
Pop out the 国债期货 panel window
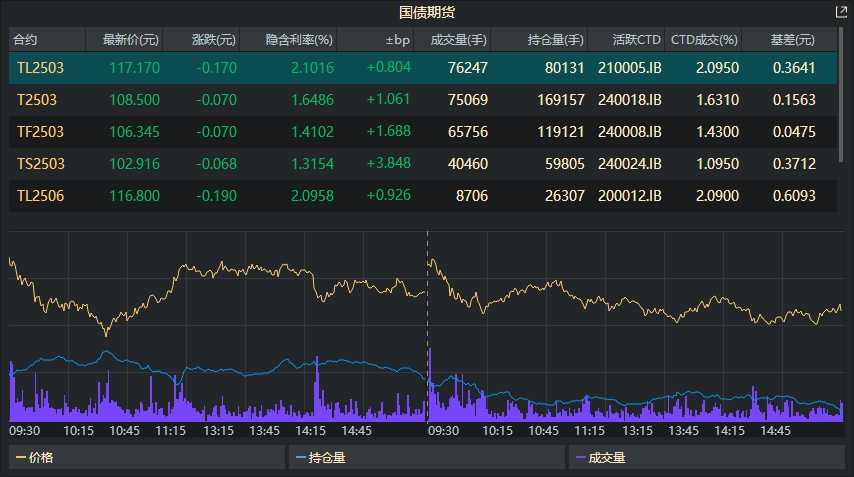[840, 12]
